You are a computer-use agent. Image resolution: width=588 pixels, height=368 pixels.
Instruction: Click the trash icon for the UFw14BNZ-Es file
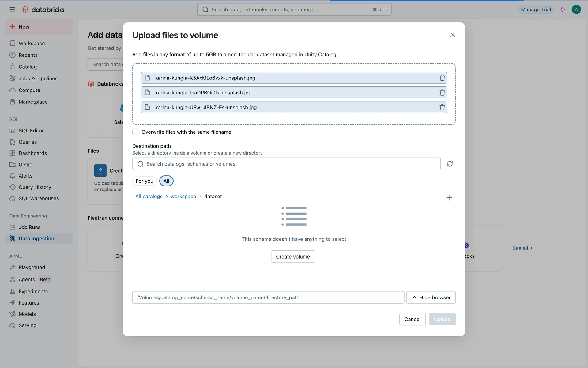[x=442, y=107]
